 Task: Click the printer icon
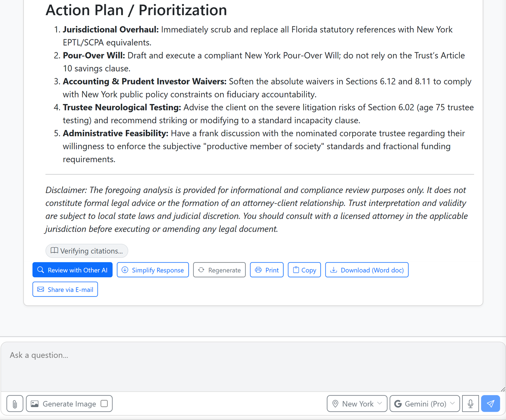(x=258, y=270)
